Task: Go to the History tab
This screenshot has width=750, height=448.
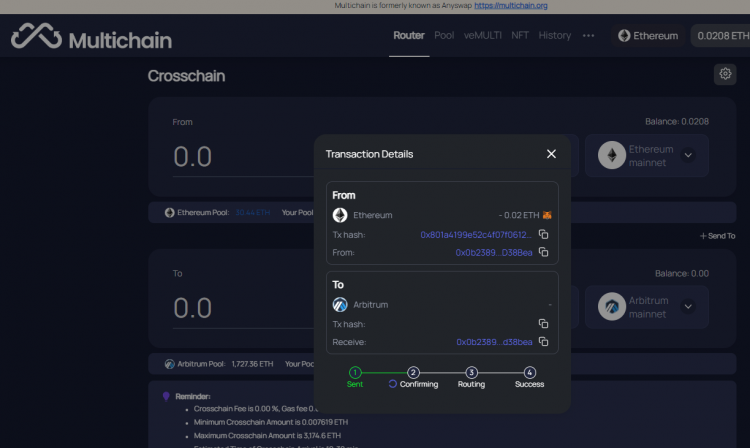Action: tap(555, 36)
